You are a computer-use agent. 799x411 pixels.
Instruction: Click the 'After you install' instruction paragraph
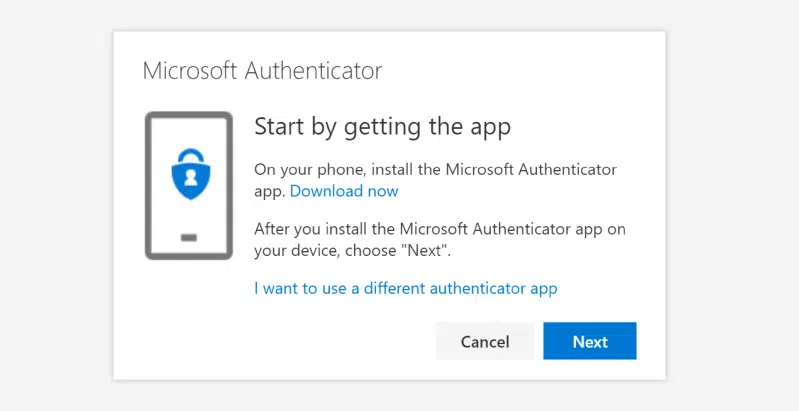(x=440, y=239)
